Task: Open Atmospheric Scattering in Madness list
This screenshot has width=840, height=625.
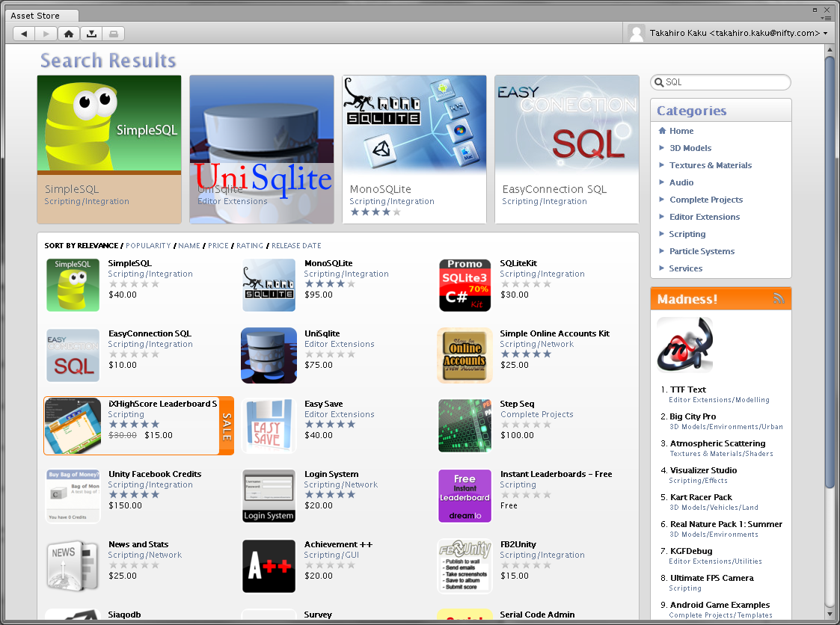Action: [x=717, y=443]
